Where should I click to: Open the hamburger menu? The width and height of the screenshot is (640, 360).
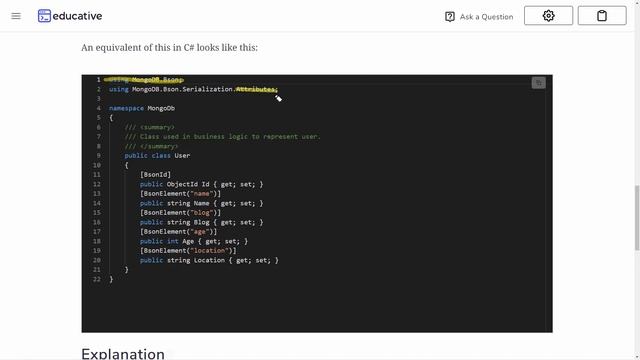(16, 16)
